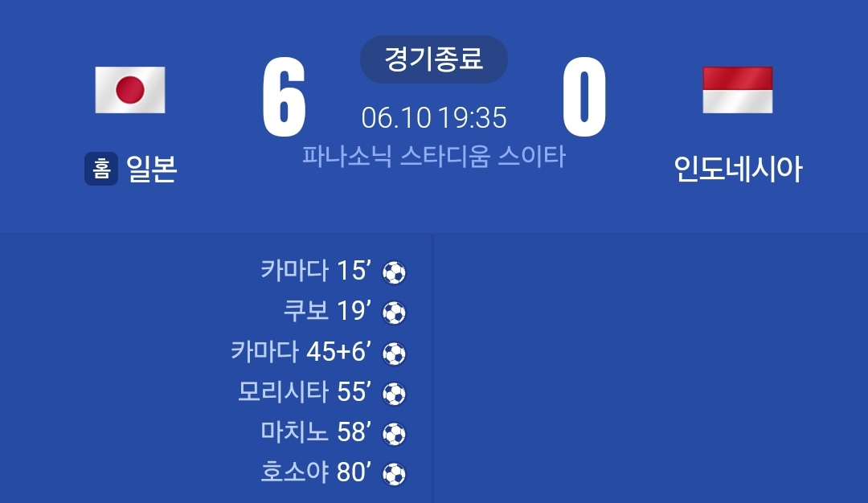
Task: Click the Indonesia flag icon
Action: [x=737, y=90]
